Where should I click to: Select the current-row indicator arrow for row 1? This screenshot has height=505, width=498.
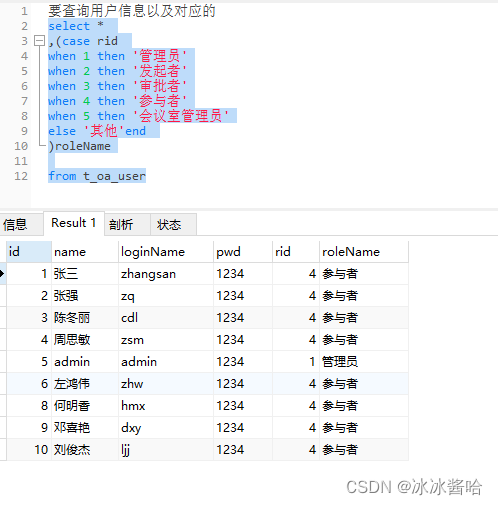click(x=3, y=274)
